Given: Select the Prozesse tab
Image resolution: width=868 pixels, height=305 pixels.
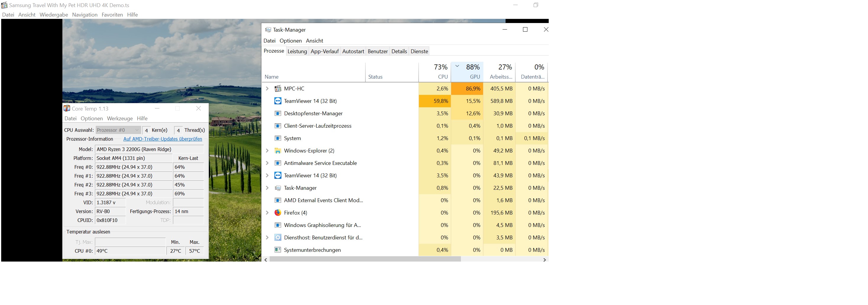Looking at the screenshot, I should point(273,51).
